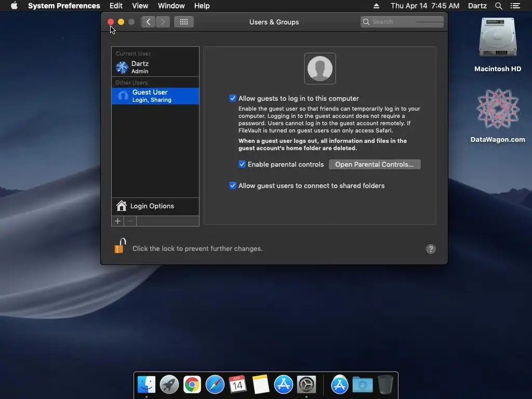Click the back navigation arrow
The height and width of the screenshot is (399, 532).
(x=148, y=22)
